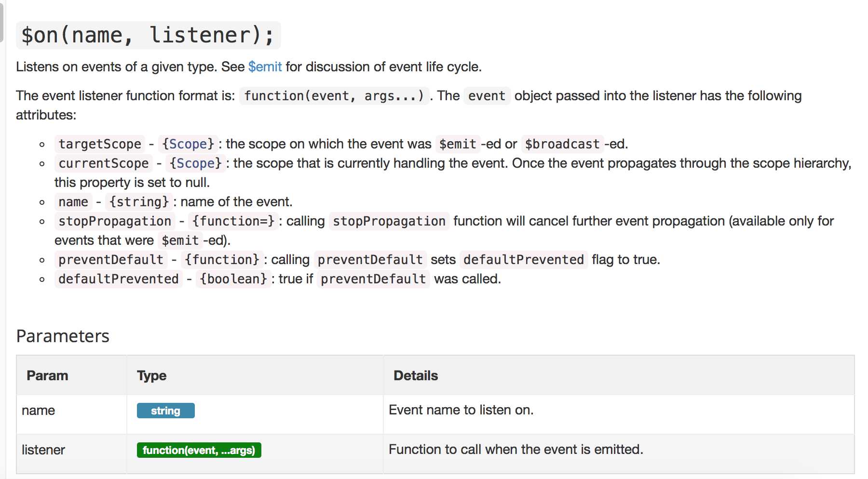Click the blue string type badge
Screen dimensions: 868x479
166,411
